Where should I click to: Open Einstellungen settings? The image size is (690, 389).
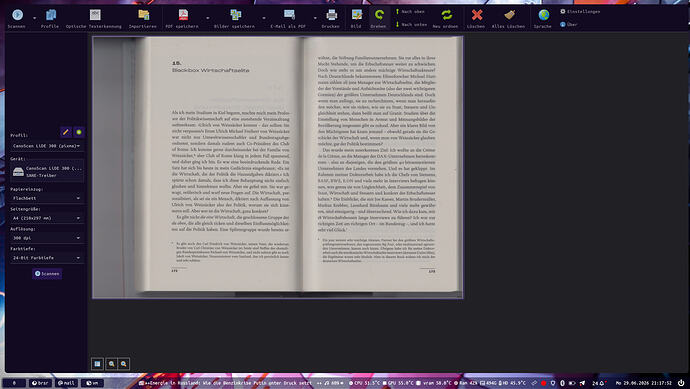580,11
